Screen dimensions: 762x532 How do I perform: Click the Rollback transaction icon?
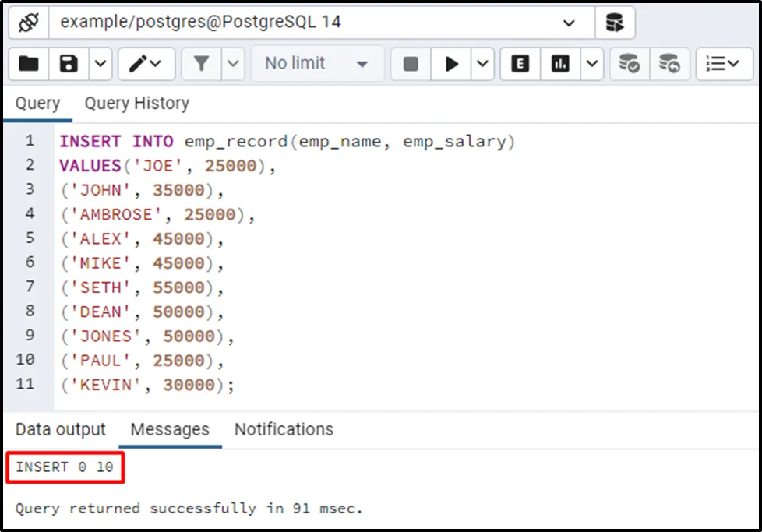pyautogui.click(x=669, y=64)
